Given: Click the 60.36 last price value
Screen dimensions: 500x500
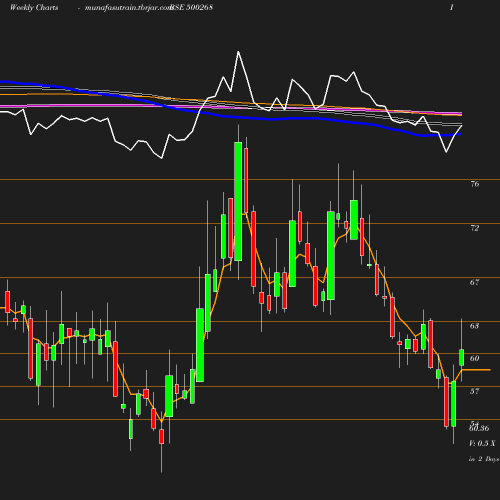Looking at the screenshot, I should point(479,428).
